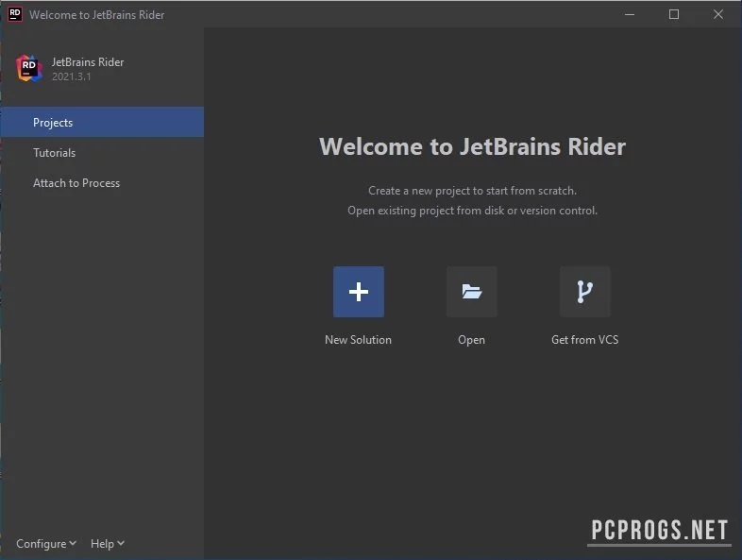The height and width of the screenshot is (560, 742).
Task: Open the Attach to Process tab
Action: 102,182
